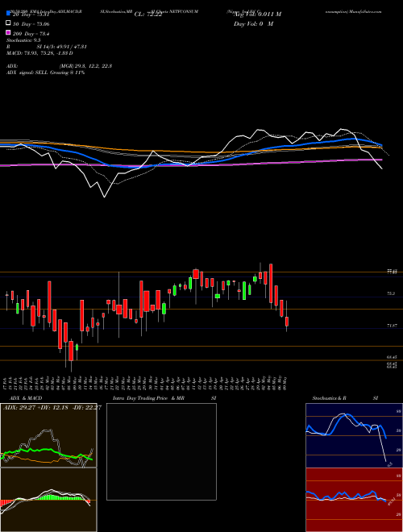Click inside the MACD histogram panel
403x532 pixels.
(x=48, y=500)
